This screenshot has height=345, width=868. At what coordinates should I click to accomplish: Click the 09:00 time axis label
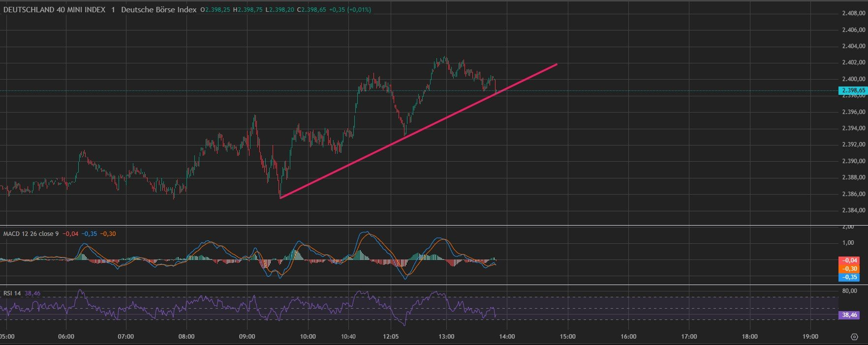[x=247, y=337]
